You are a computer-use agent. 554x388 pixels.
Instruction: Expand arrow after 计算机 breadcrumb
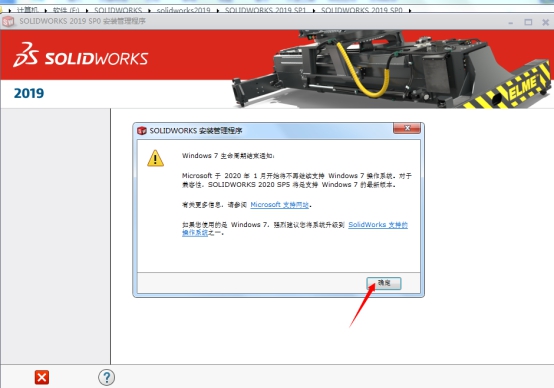[x=45, y=11]
